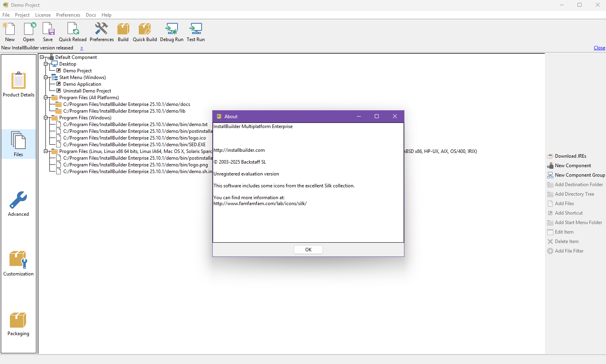Click the famfamfam.com silk icons URL text
606x364 pixels.
tap(260, 204)
